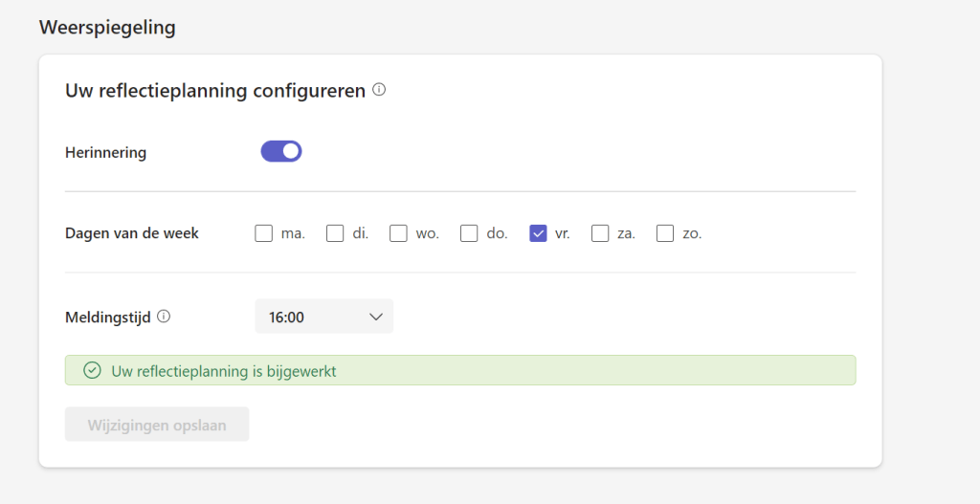Check the za. checkbox

600,232
